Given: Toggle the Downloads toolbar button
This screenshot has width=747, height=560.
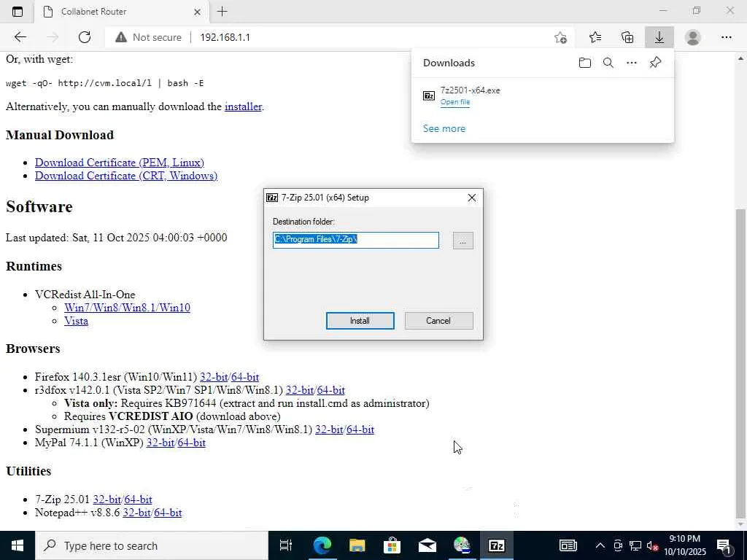Looking at the screenshot, I should coord(659,37).
